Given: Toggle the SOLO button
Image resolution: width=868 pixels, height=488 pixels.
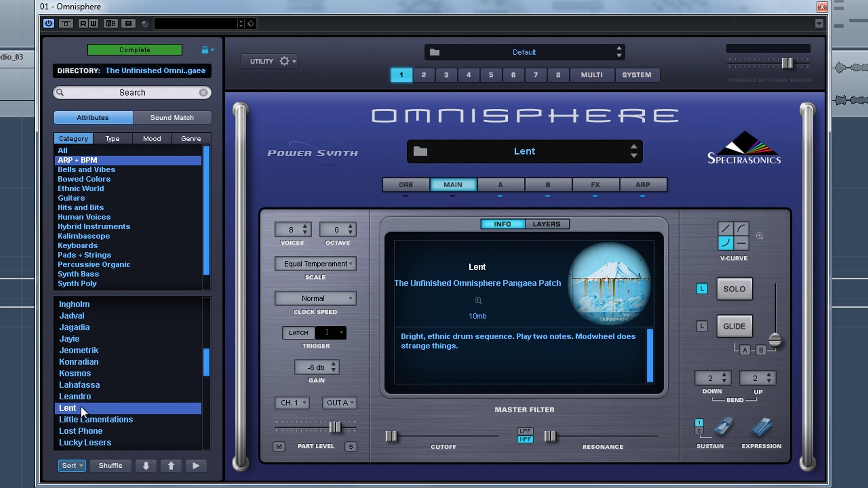Looking at the screenshot, I should [x=734, y=289].
